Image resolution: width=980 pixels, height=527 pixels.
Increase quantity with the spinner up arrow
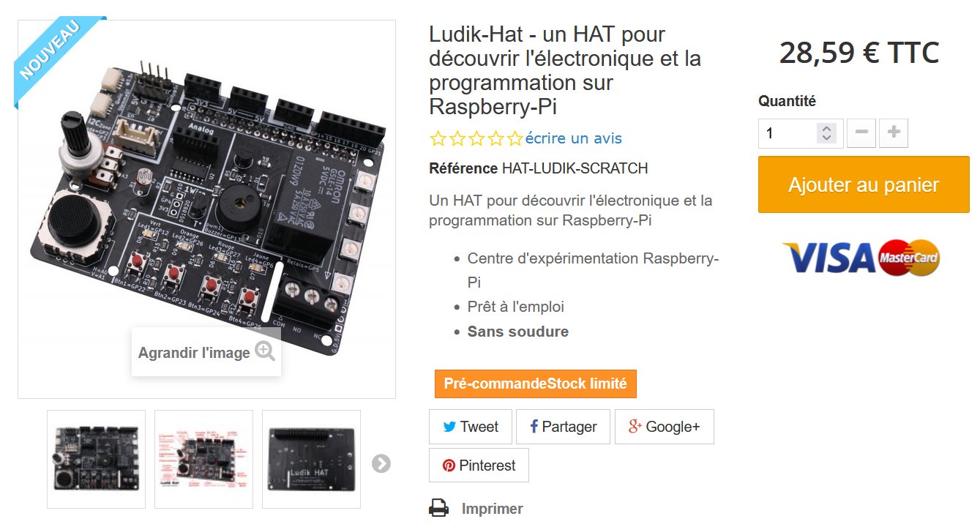click(x=826, y=129)
